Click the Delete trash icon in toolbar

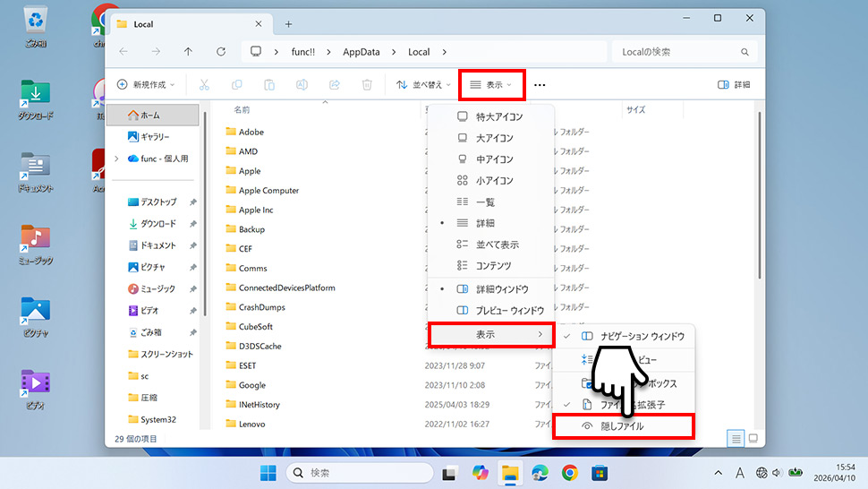(367, 85)
